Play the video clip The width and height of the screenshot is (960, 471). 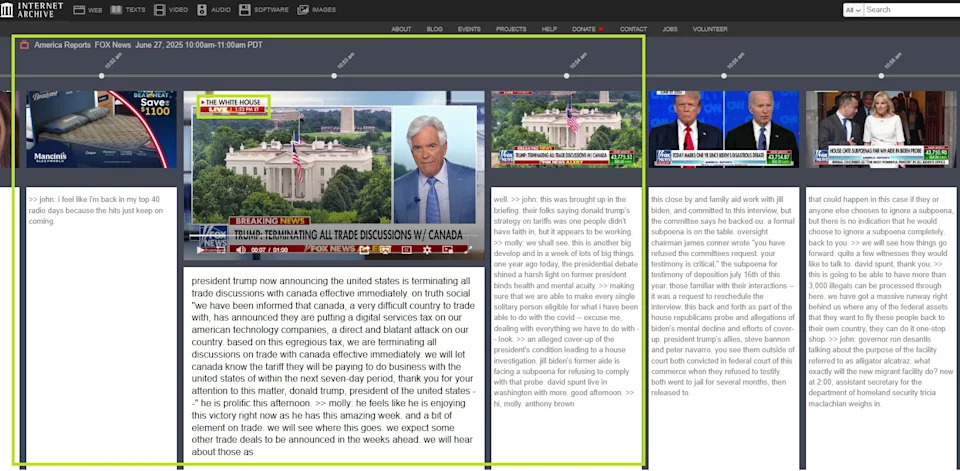pyautogui.click(x=200, y=250)
